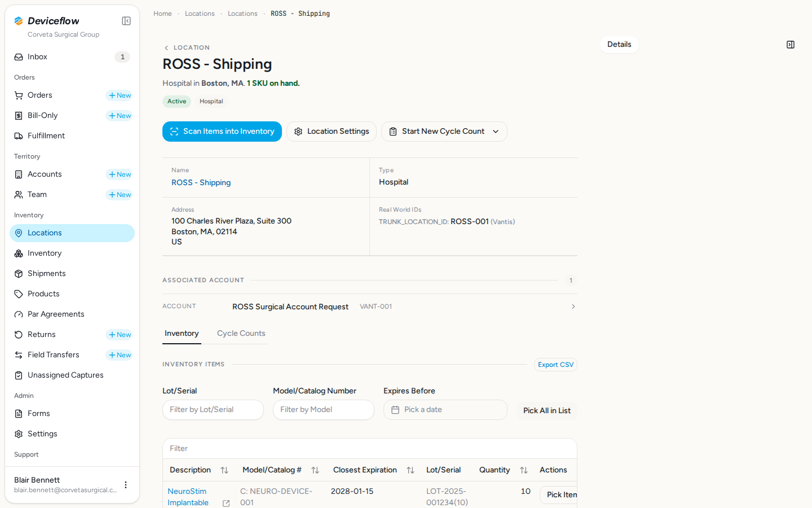Add new team member with New button
812x508 pixels.
[120, 195]
